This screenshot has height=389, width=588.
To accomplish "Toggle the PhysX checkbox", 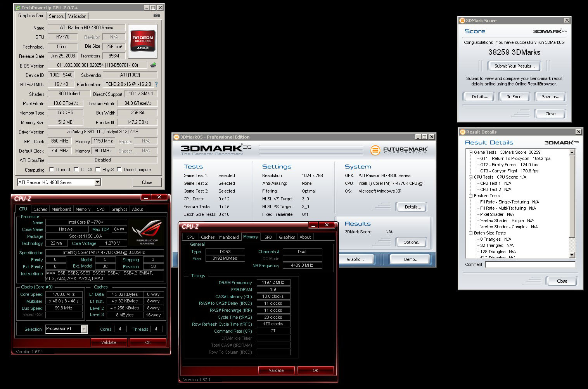I will [x=98, y=170].
